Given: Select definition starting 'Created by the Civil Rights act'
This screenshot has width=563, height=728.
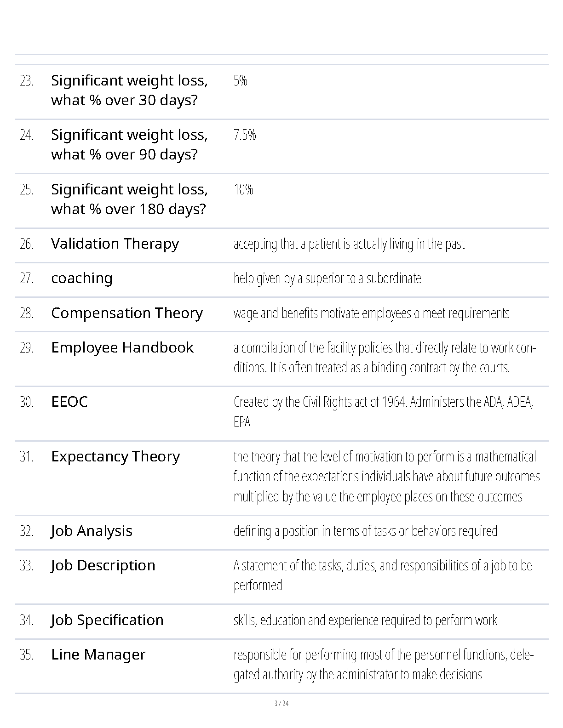Looking at the screenshot, I should click(384, 412).
